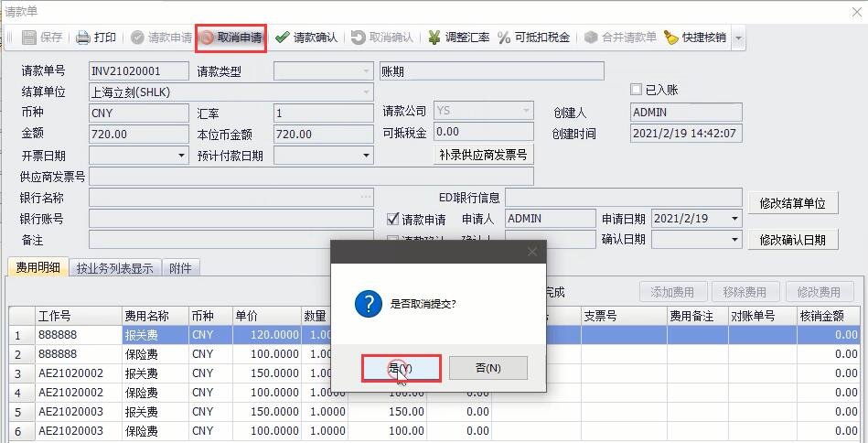This screenshot has height=443, width=868.
Task: Expand the toolbar overflow arrow
Action: (x=738, y=38)
